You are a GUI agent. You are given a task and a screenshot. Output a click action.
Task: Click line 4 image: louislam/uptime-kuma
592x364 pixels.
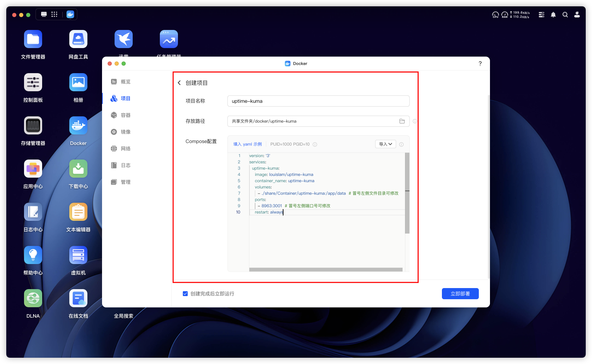tap(284, 175)
